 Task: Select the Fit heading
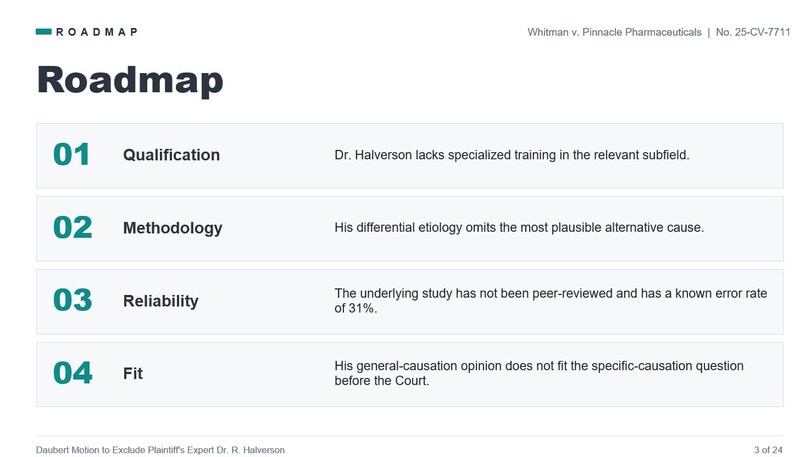click(x=133, y=373)
